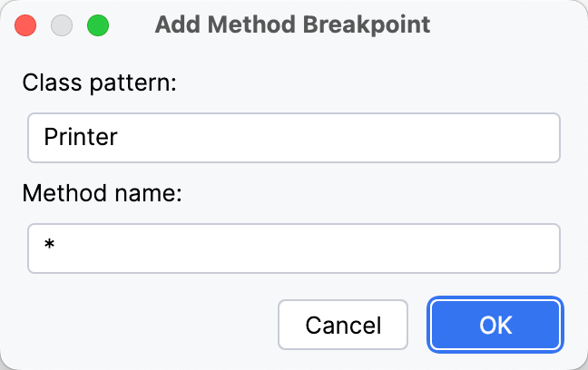Image resolution: width=588 pixels, height=370 pixels.
Task: Close the dialog with the red button
Action: coord(26,24)
